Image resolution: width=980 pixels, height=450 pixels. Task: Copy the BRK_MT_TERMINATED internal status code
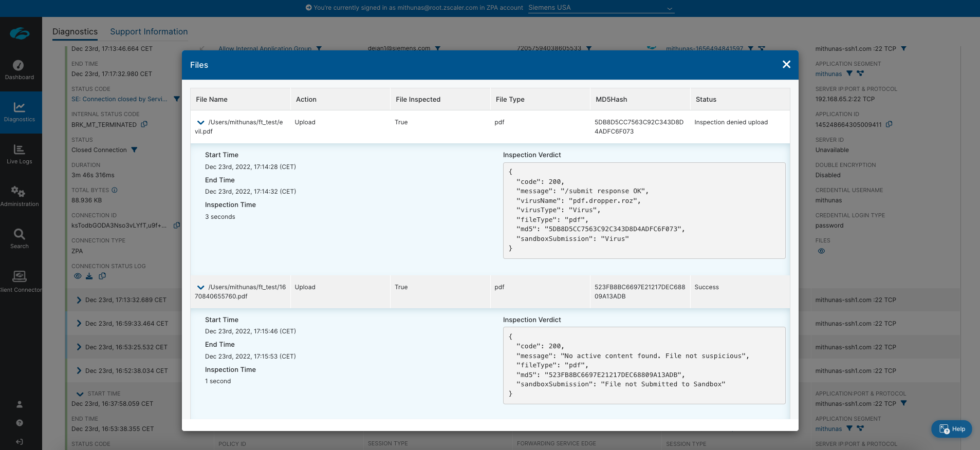pos(144,124)
